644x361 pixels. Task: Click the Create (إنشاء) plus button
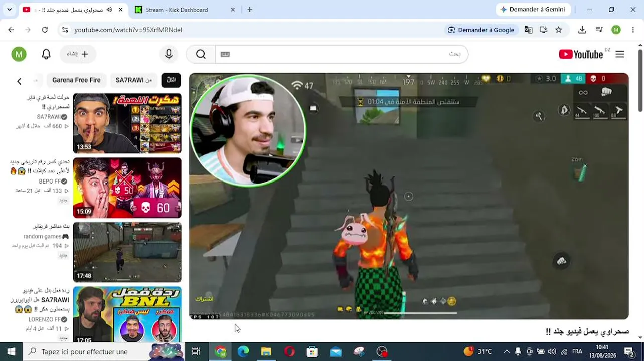78,54
